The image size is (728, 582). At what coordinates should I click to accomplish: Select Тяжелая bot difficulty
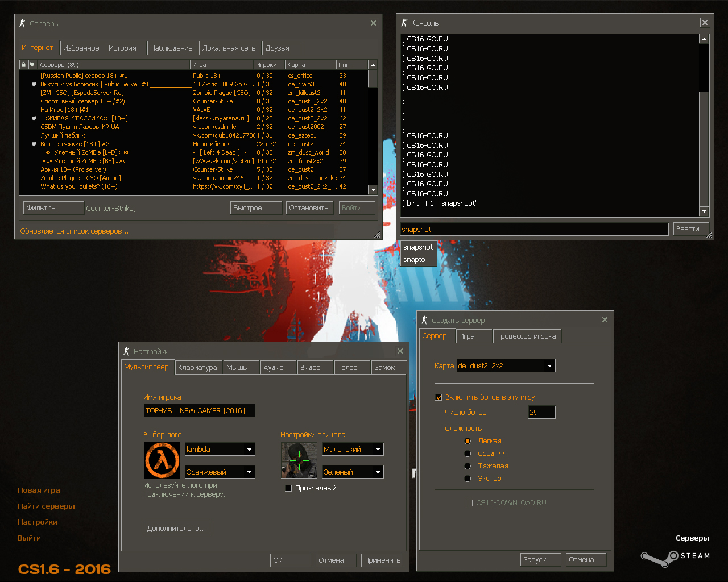[x=468, y=466]
